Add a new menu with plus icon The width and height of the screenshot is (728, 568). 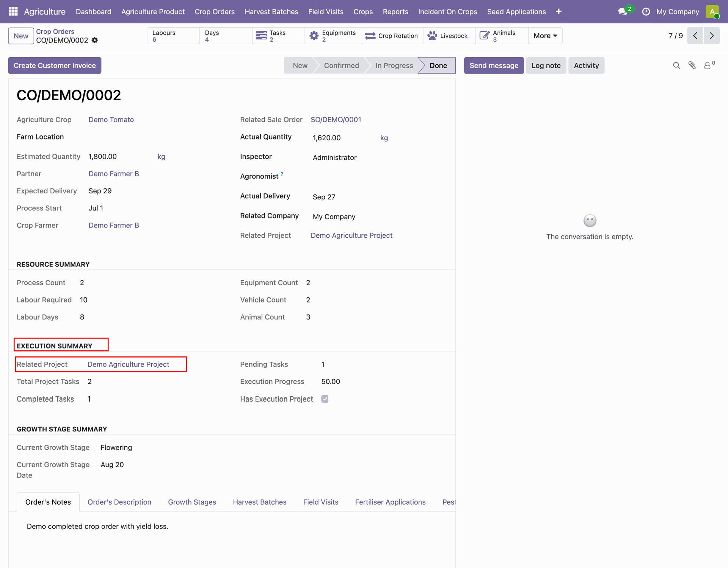pyautogui.click(x=559, y=12)
